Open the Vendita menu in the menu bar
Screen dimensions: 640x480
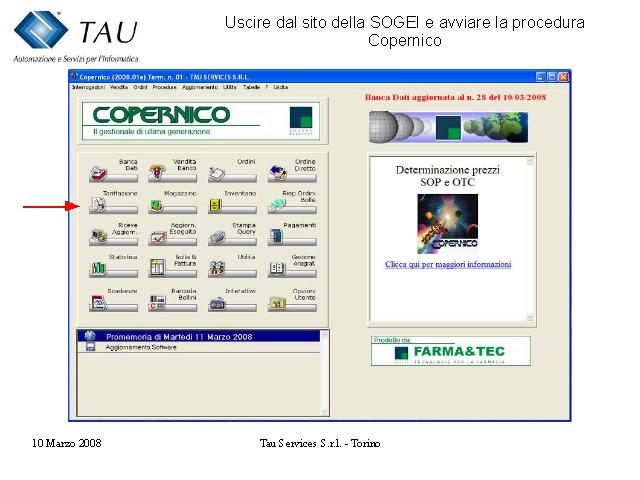[x=119, y=87]
